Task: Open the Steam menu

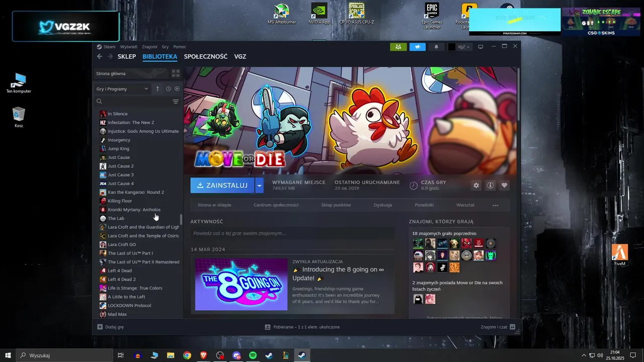Action: point(109,47)
